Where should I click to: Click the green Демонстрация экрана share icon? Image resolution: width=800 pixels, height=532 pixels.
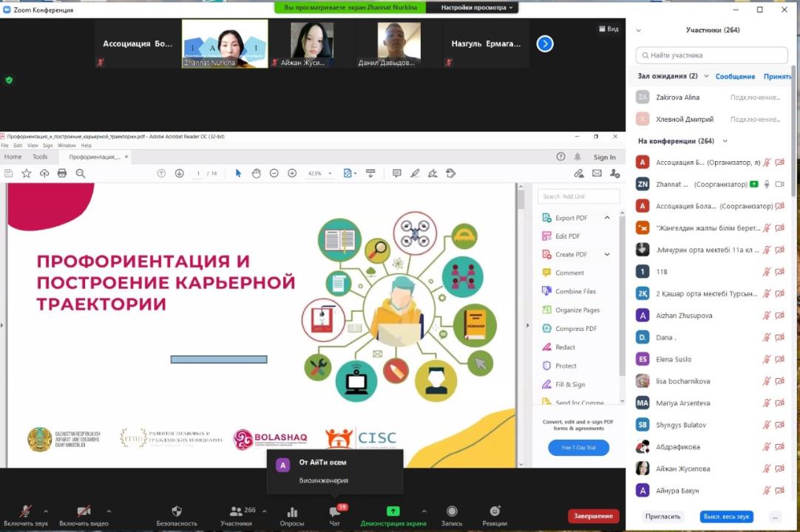click(393, 511)
